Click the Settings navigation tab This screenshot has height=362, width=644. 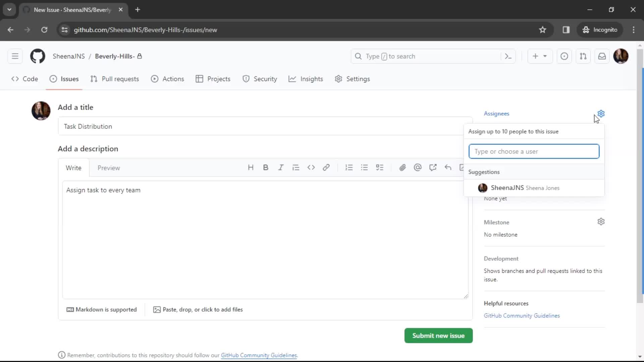(x=358, y=79)
